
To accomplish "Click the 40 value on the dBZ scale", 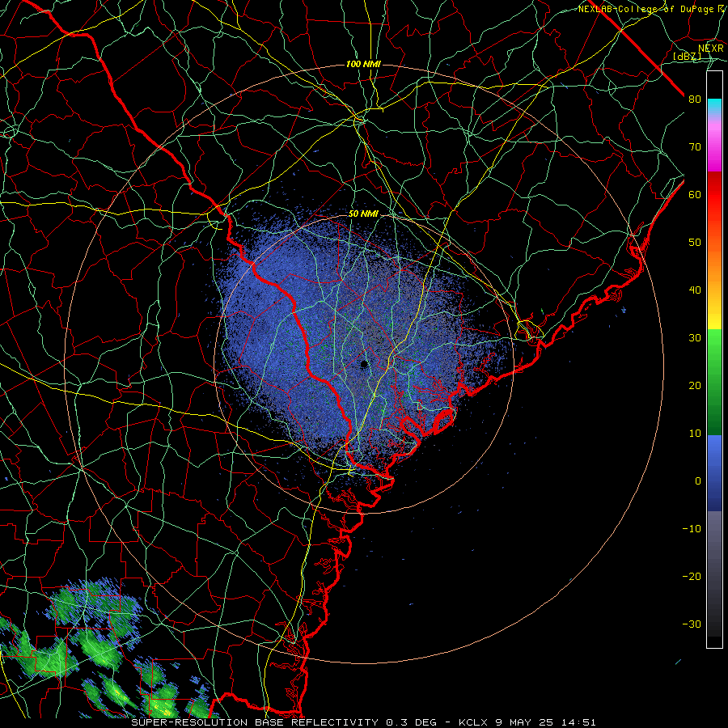I will 695,290.
